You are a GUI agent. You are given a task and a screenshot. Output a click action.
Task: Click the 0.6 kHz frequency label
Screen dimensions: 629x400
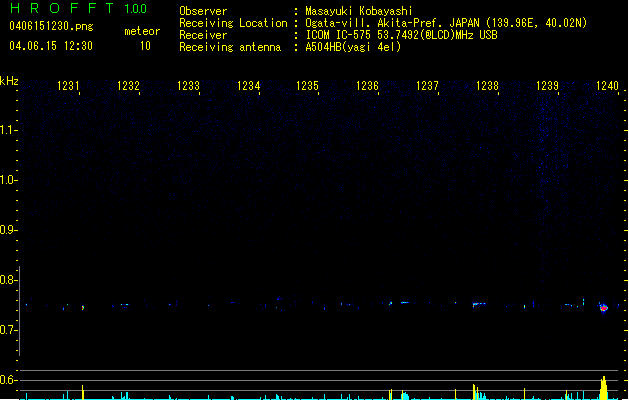coord(8,380)
